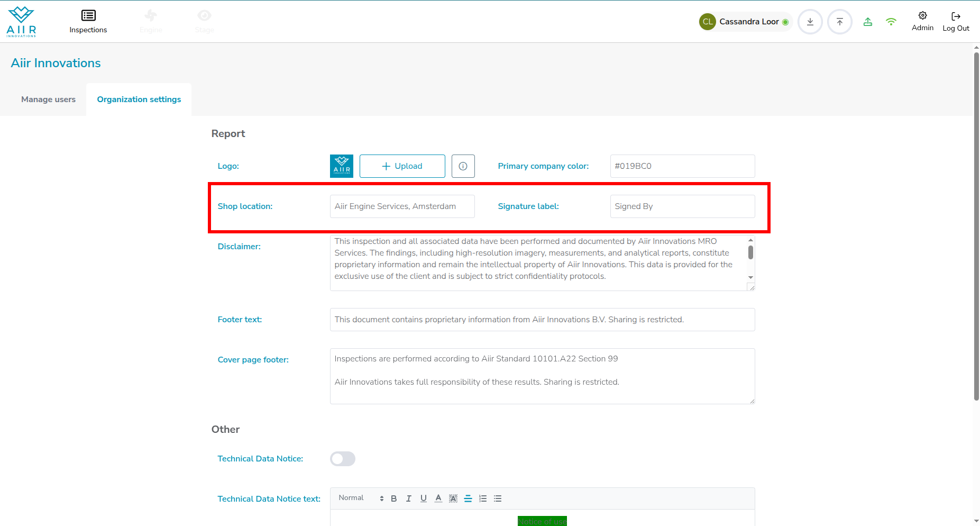Click the Footer text input
The height and width of the screenshot is (526, 980).
click(x=543, y=320)
